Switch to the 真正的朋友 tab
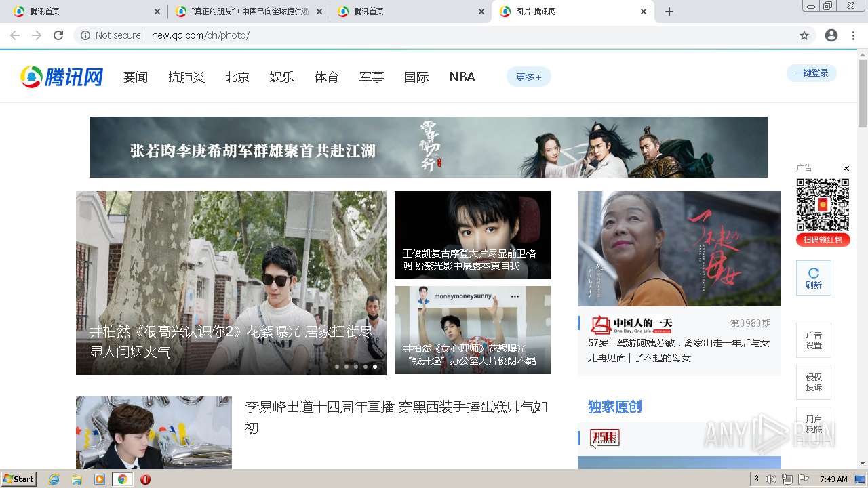Image resolution: width=868 pixels, height=488 pixels. pos(248,12)
